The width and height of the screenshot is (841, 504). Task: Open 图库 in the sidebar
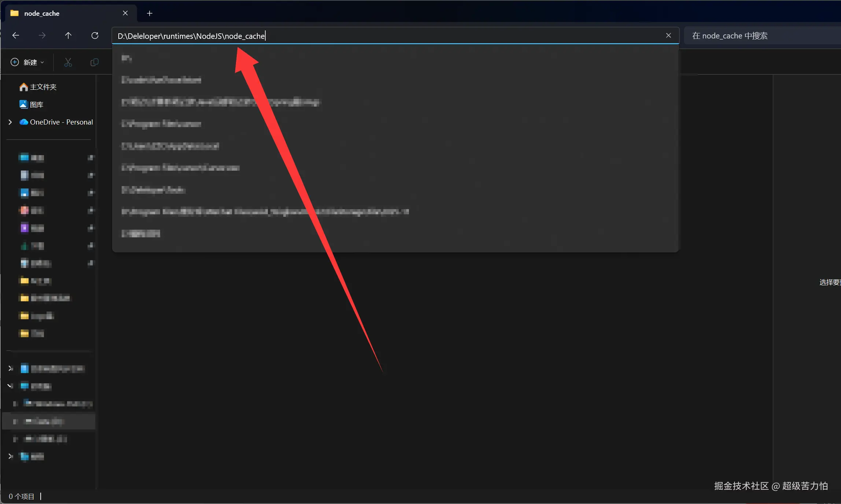[x=36, y=104]
